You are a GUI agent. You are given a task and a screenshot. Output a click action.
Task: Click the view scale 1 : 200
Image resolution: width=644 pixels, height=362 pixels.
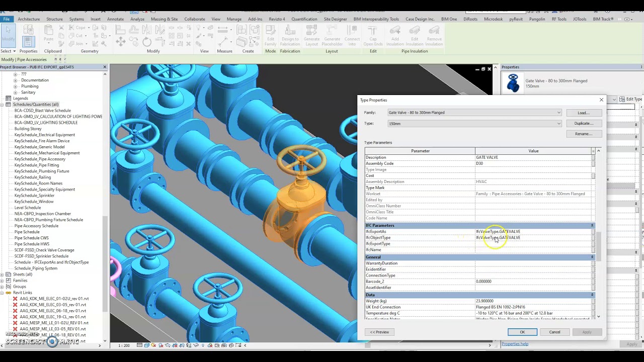(124, 345)
